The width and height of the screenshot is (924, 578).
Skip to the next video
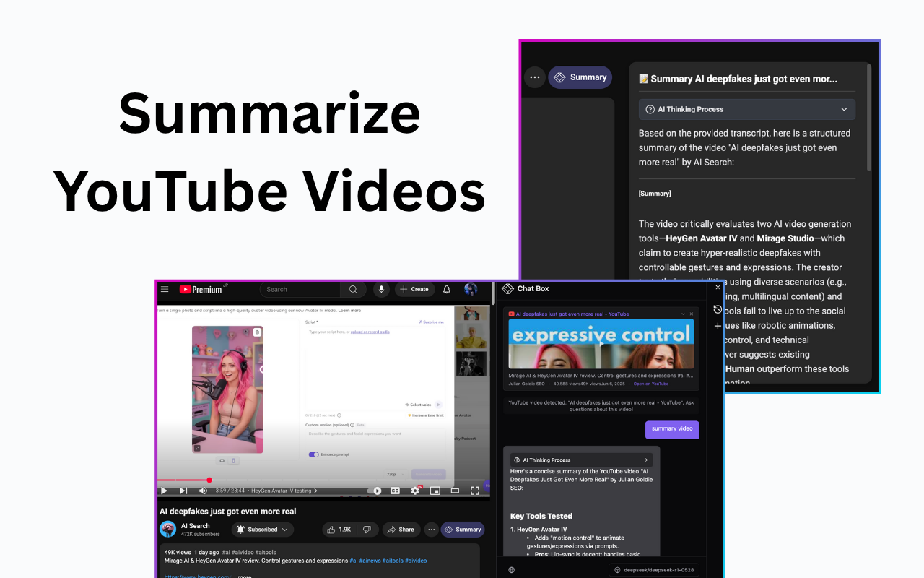[183, 491]
